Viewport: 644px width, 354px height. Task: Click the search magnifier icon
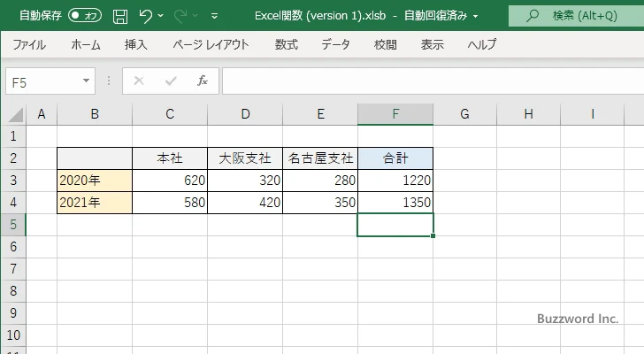pos(533,16)
